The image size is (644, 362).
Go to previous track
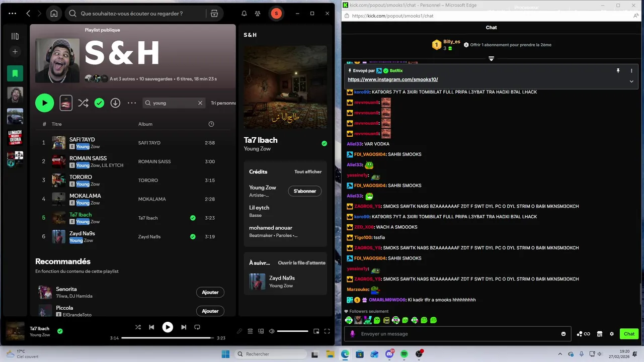(151, 327)
